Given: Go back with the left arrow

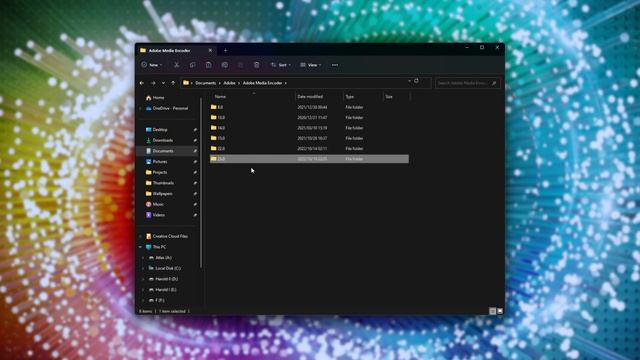Looking at the screenshot, I should (x=142, y=83).
